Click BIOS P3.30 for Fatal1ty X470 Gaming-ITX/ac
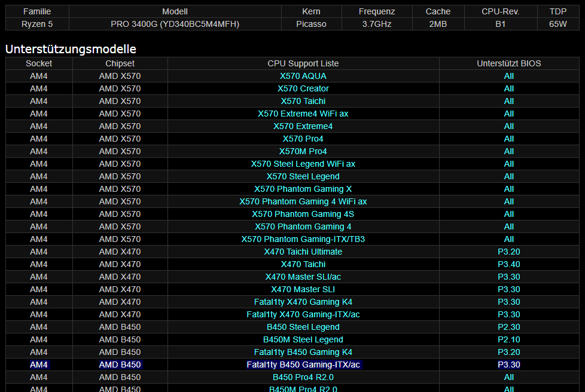The height and width of the screenshot is (392, 585). (x=509, y=314)
